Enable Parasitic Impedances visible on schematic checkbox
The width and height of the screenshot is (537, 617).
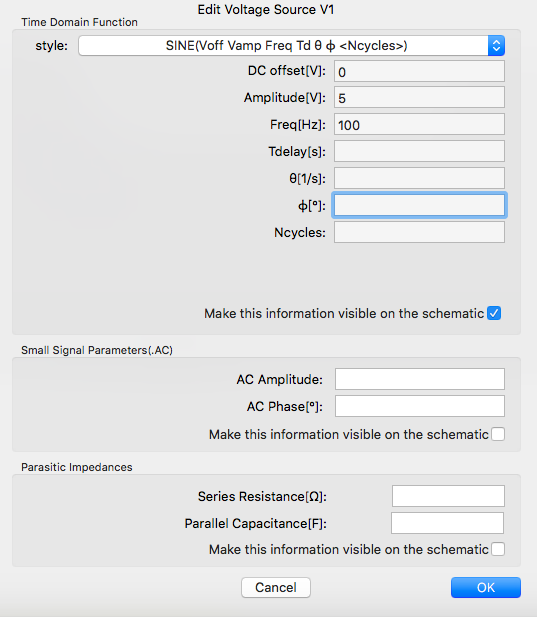[498, 549]
